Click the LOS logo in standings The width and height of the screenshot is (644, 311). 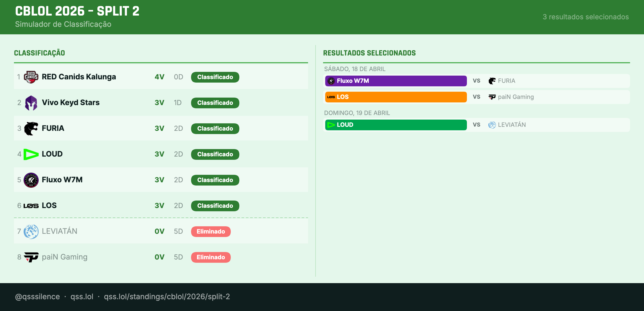tap(31, 206)
